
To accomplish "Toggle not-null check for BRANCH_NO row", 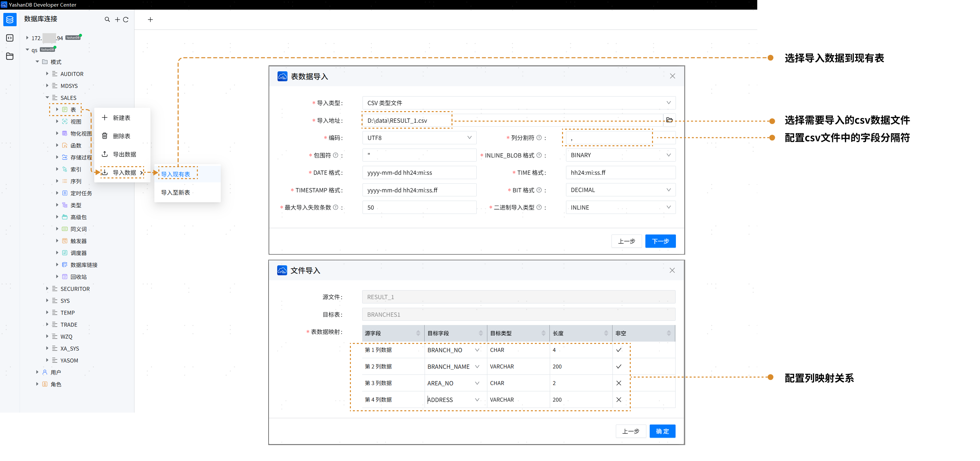I will click(618, 350).
